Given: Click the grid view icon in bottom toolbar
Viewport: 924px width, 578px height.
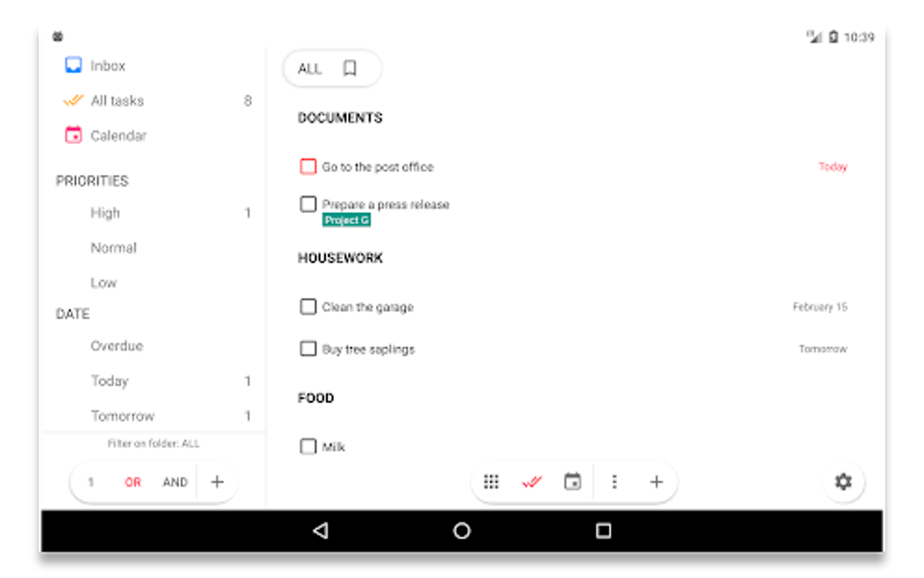Looking at the screenshot, I should coord(491,482).
